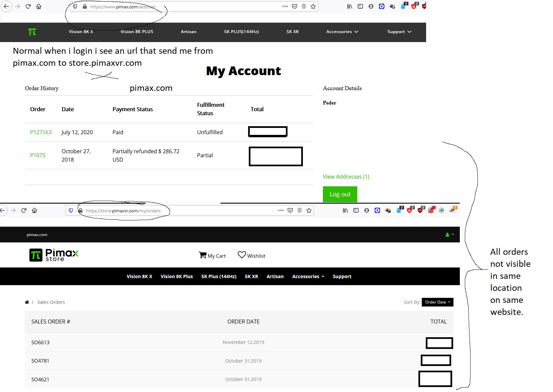553x392 pixels.
Task: Click back arrow in lower browser toolbar
Action: 3,210
